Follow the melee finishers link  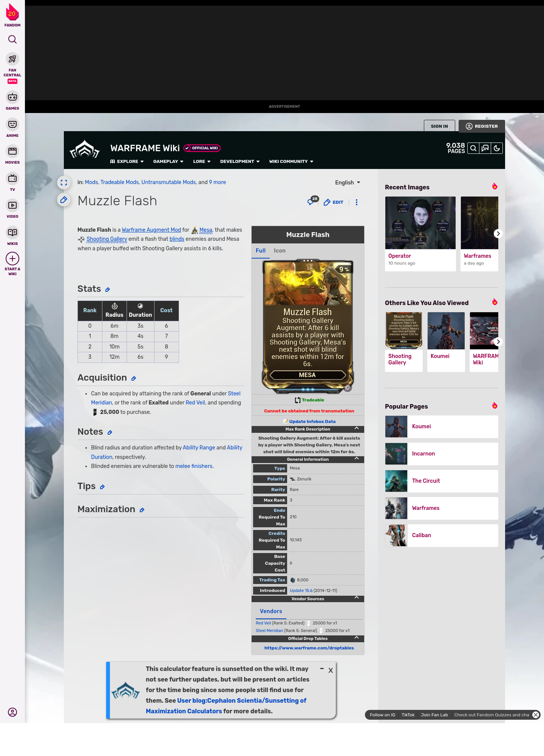tap(194, 466)
